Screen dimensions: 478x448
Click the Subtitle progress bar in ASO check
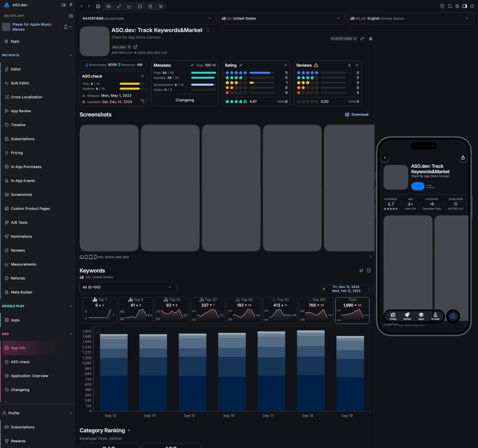pyautogui.click(x=132, y=89)
